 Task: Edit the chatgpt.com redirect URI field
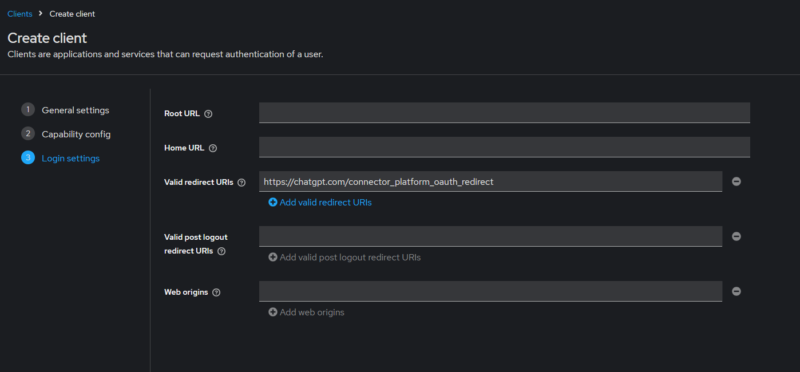[490, 182]
